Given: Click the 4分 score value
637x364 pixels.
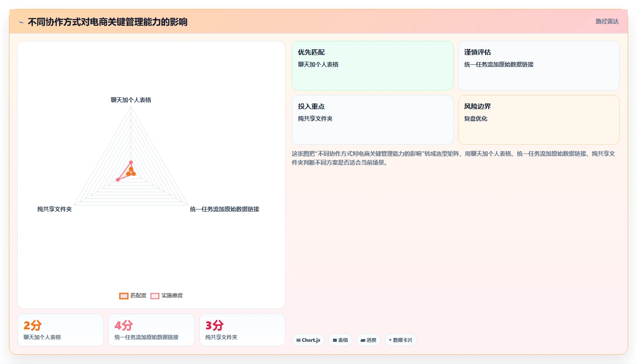Looking at the screenshot, I should [x=123, y=325].
